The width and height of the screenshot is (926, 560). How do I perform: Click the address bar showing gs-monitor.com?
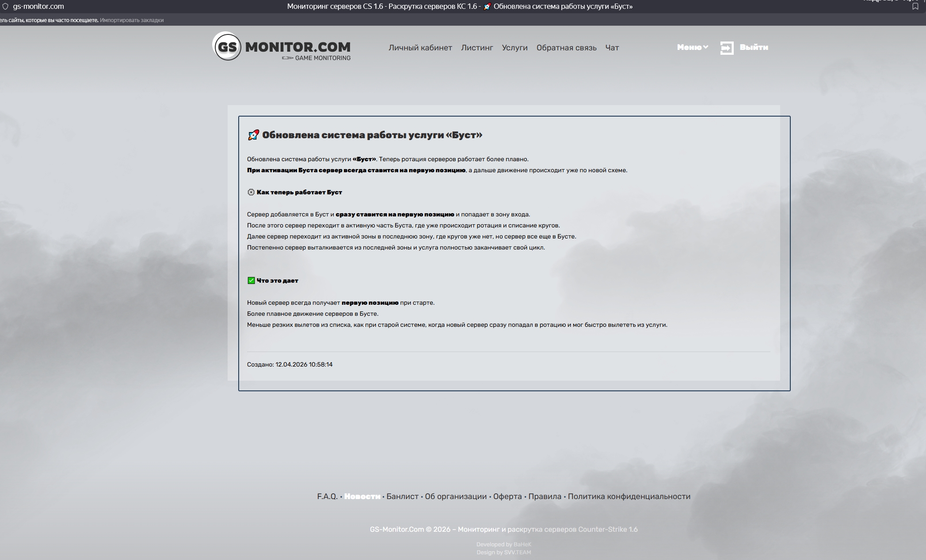pyautogui.click(x=38, y=6)
